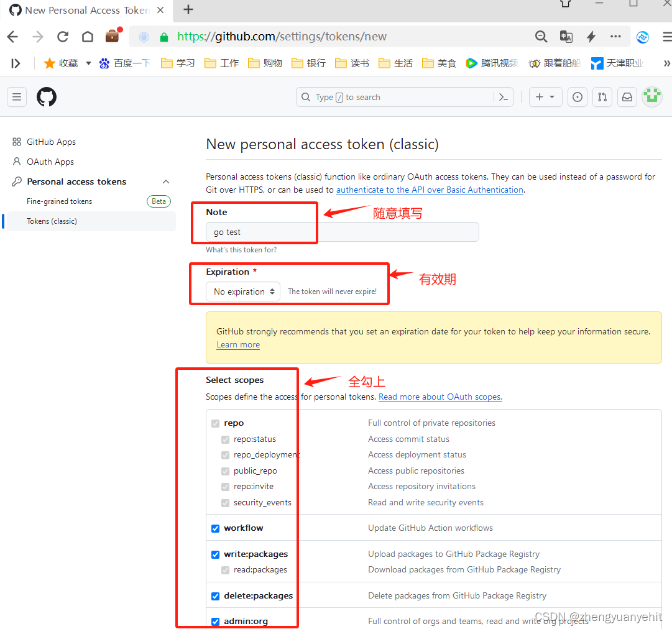Image resolution: width=672 pixels, height=629 pixels.
Task: Toggle the repo:status checkbox
Action: pos(226,439)
